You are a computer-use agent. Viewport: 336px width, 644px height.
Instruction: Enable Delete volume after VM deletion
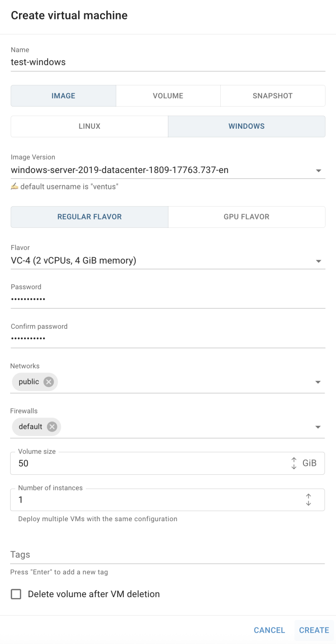[16, 594]
